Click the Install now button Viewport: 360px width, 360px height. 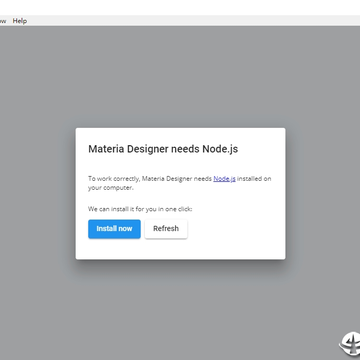[114, 229]
